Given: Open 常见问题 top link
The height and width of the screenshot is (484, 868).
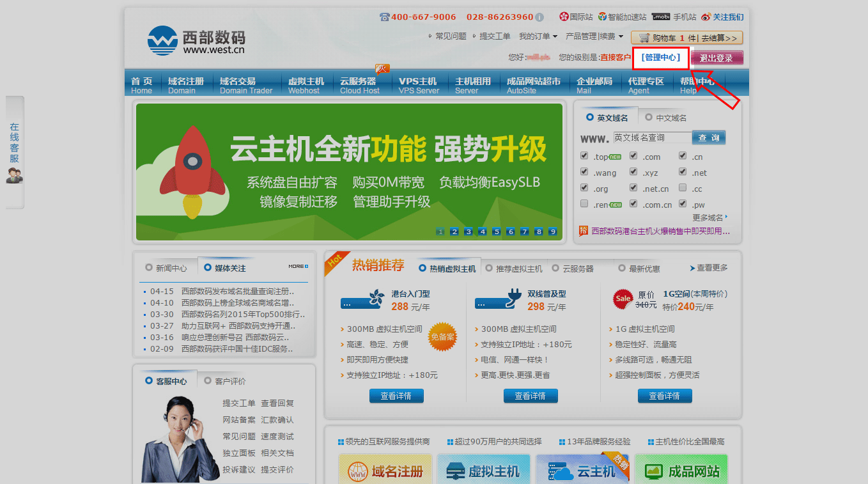Looking at the screenshot, I should coord(451,36).
